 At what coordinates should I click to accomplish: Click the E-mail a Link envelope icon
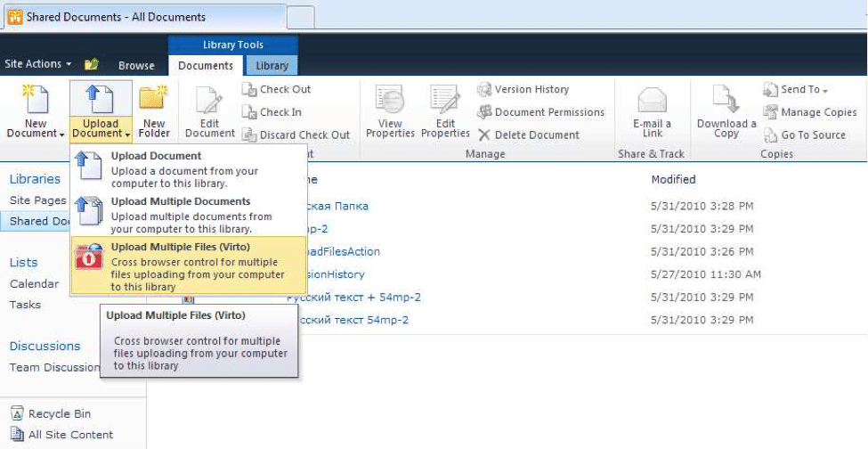652,101
